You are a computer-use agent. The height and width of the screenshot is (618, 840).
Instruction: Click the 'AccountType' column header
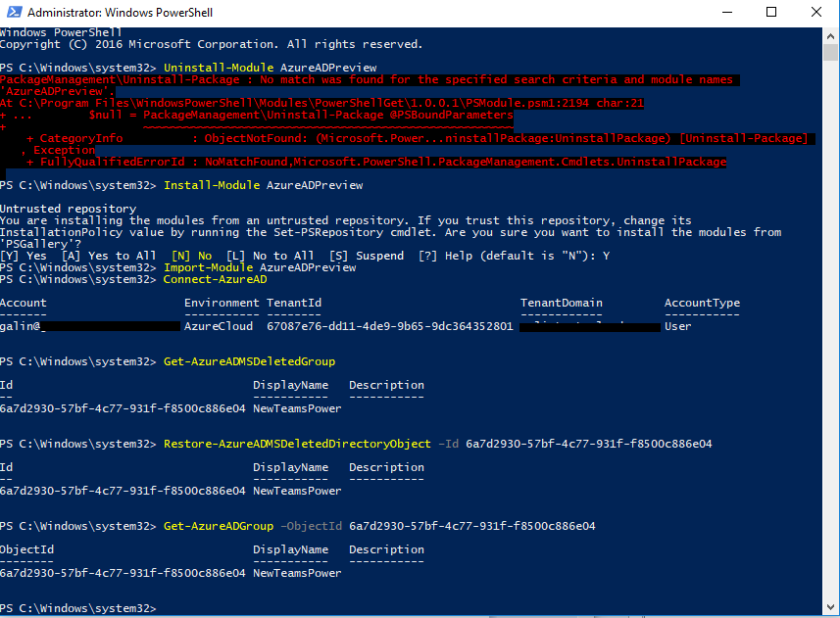(x=703, y=303)
